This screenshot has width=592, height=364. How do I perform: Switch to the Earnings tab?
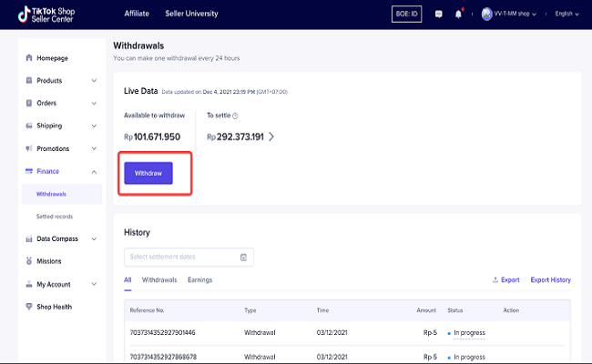(199, 280)
